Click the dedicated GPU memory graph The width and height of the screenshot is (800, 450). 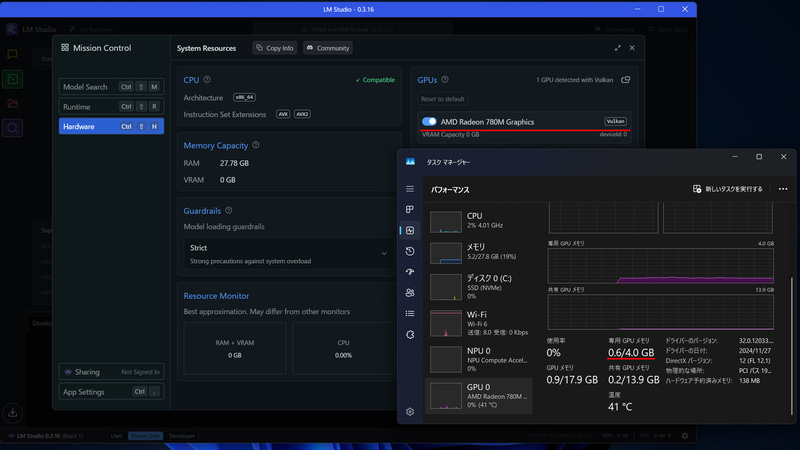pos(660,266)
